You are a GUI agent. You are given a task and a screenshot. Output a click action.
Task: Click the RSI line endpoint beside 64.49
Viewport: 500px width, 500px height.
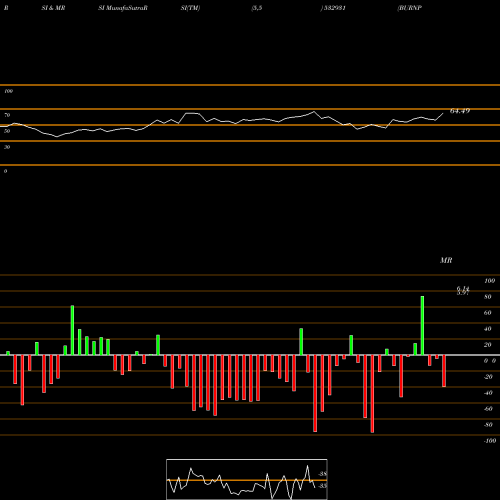click(x=443, y=114)
